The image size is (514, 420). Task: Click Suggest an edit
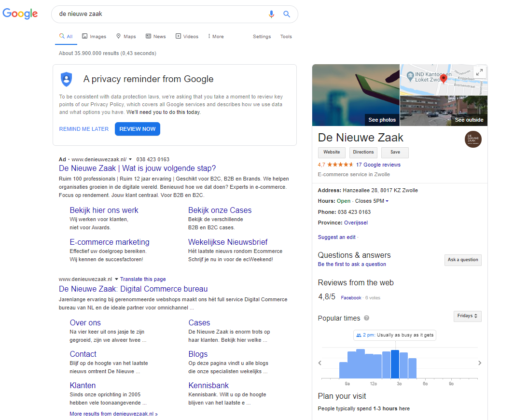[337, 237]
